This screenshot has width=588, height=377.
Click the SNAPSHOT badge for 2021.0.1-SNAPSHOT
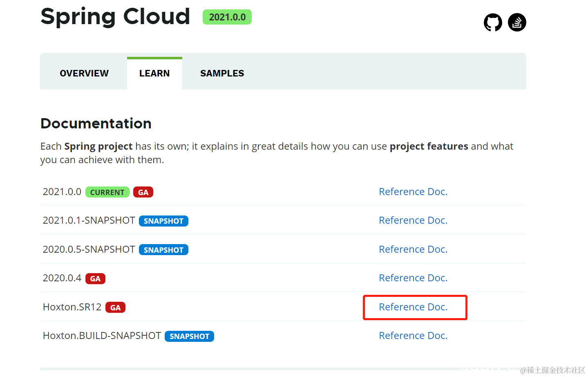click(x=163, y=221)
